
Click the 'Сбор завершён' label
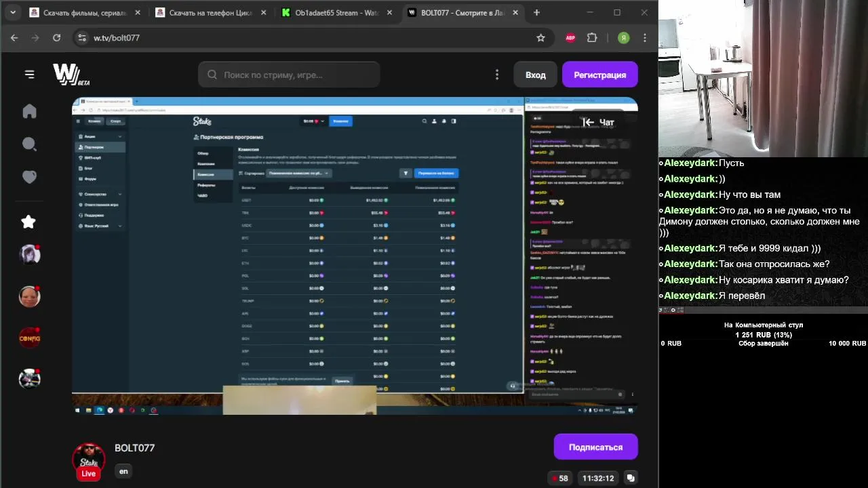764,344
